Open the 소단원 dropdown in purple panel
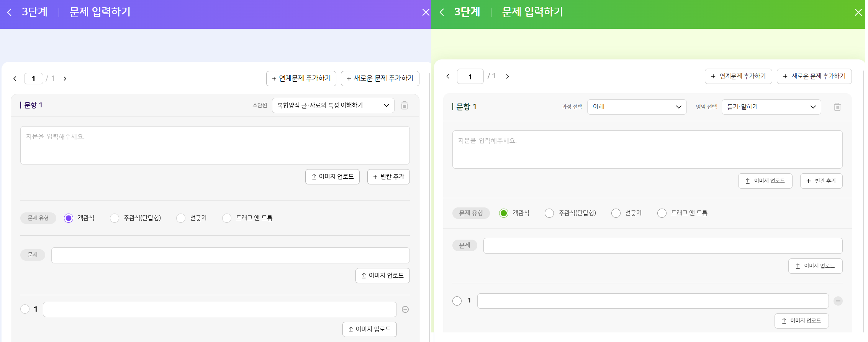This screenshot has width=868, height=342. (x=333, y=105)
